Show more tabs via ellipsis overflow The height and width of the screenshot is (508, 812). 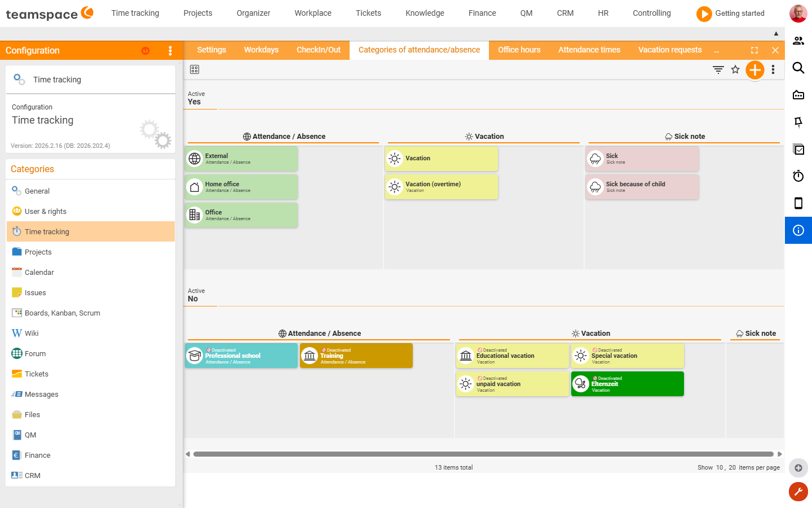click(x=717, y=51)
